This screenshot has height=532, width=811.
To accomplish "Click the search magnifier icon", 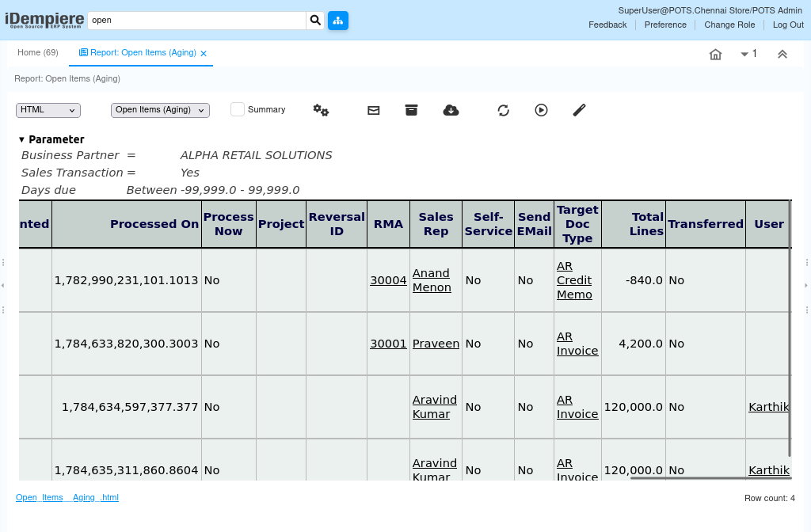I will point(315,20).
